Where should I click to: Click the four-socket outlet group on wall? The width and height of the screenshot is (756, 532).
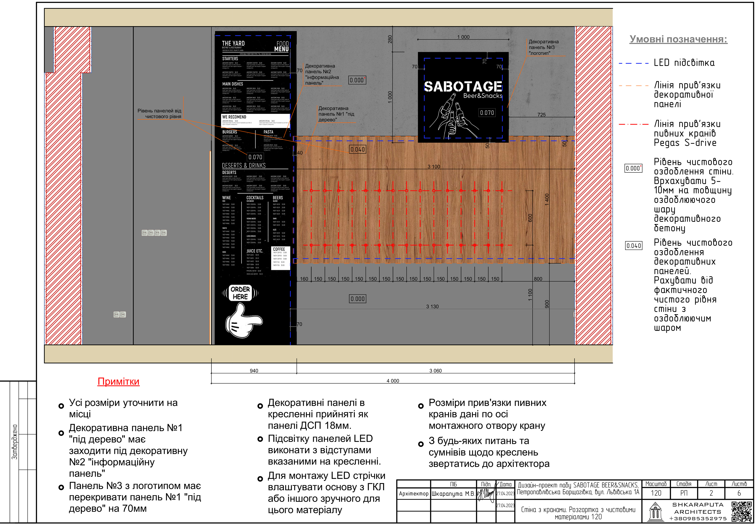coord(154,233)
